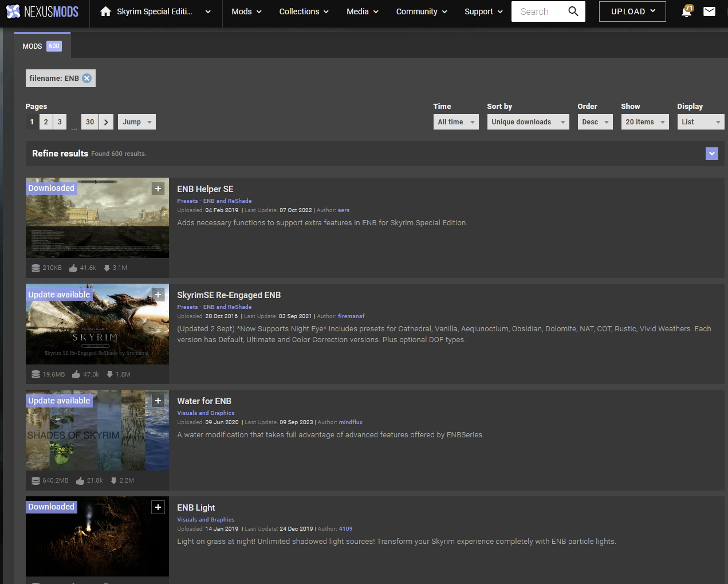Open the ENB Light mod title

pos(196,508)
